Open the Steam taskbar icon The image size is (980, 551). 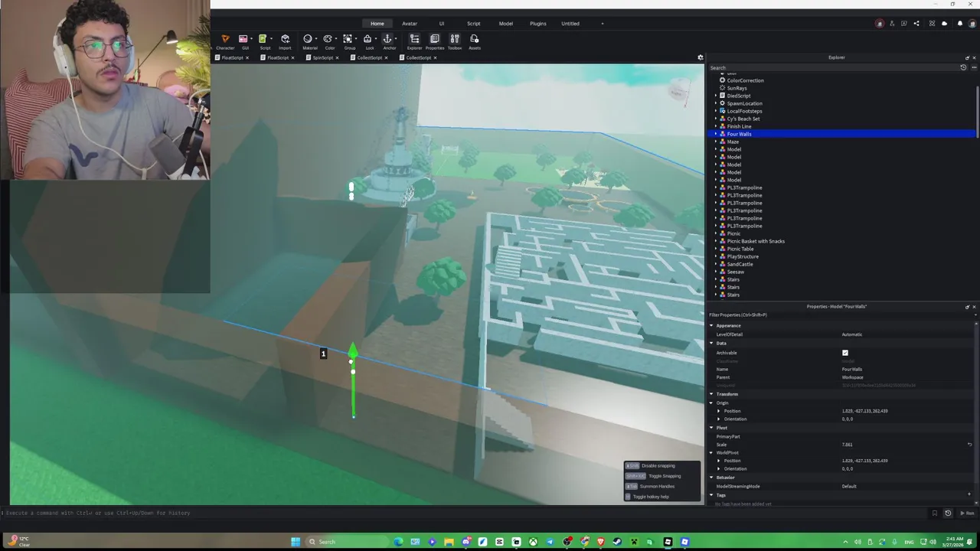tap(617, 542)
